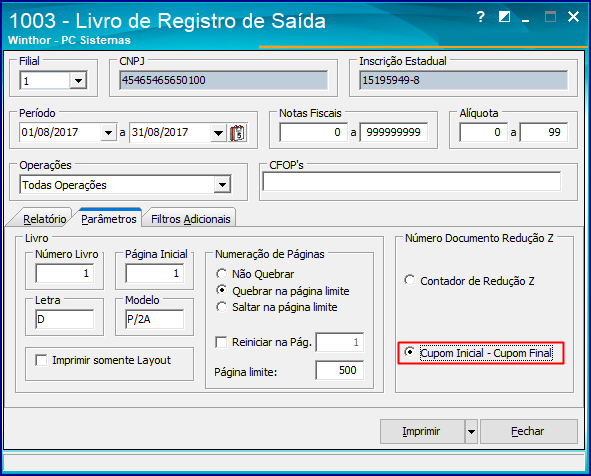This screenshot has width=591, height=476.
Task: Switch to the Relatório tab
Action: pos(44,219)
